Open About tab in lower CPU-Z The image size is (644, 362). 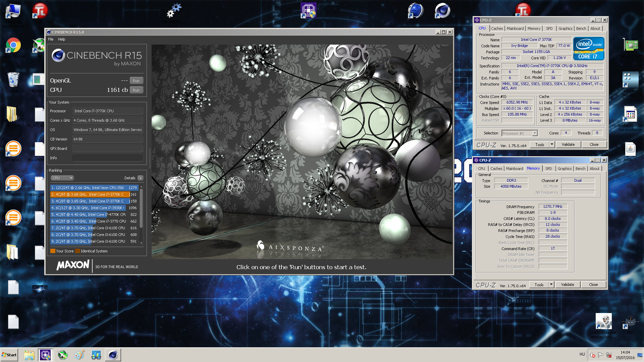(x=595, y=169)
